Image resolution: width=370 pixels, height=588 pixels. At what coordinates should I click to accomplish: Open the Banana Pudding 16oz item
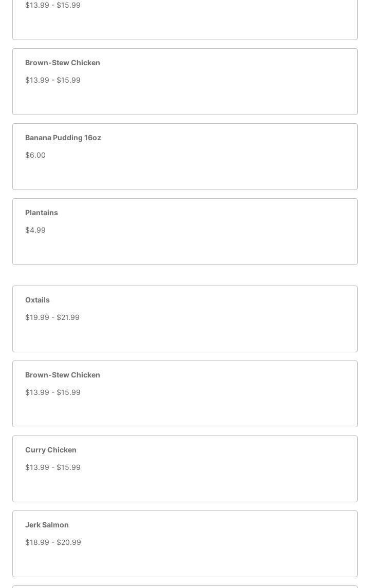point(63,138)
